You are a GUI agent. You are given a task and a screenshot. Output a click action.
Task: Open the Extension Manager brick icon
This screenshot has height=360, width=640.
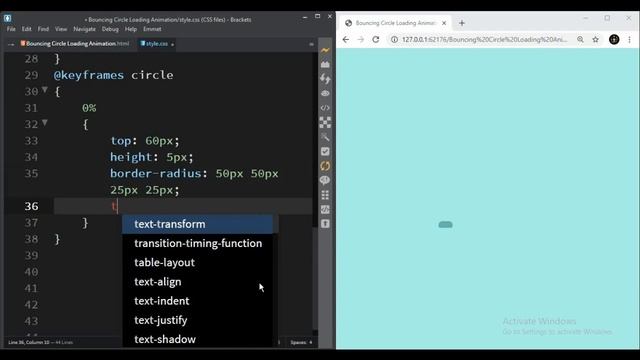pyautogui.click(x=325, y=64)
